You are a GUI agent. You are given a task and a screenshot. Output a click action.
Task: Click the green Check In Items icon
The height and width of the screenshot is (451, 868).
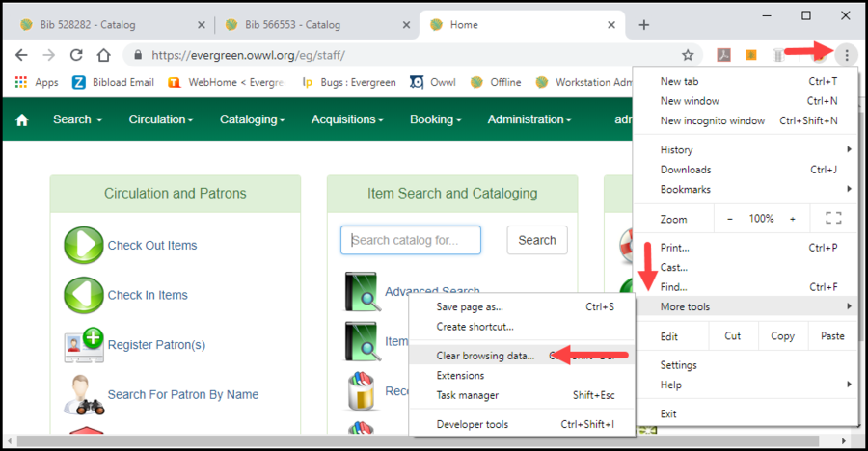click(84, 295)
